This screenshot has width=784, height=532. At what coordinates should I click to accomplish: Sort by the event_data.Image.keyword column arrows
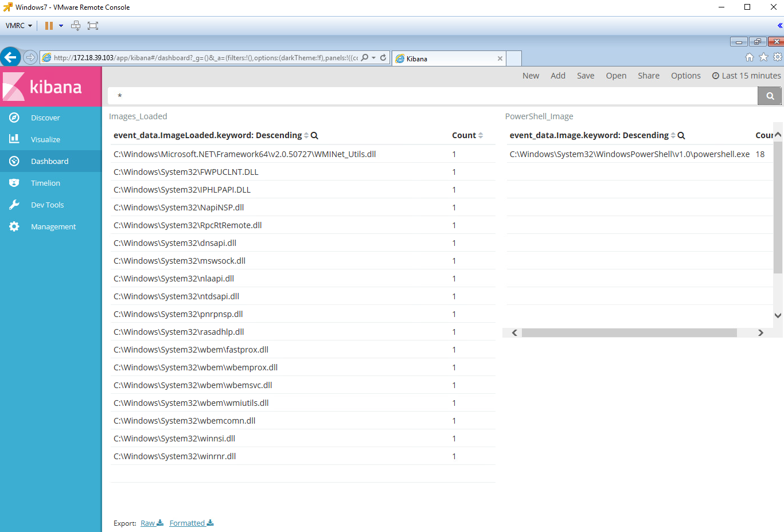673,136
